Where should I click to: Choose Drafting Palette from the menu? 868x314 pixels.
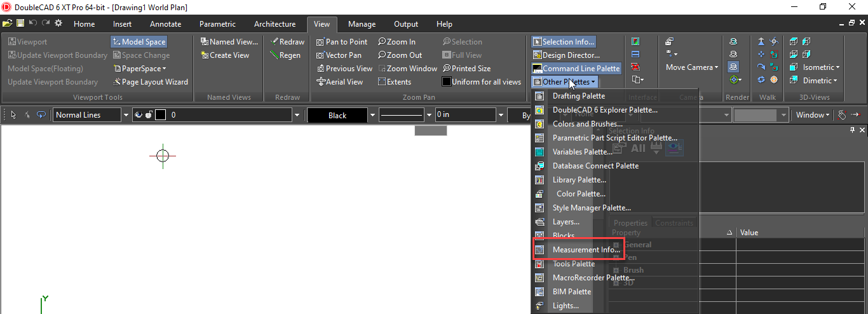pyautogui.click(x=578, y=96)
